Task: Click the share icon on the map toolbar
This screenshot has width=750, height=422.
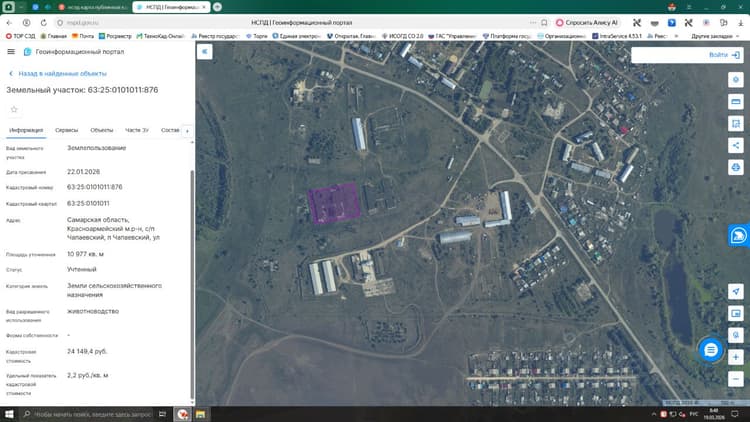Action: (736, 145)
